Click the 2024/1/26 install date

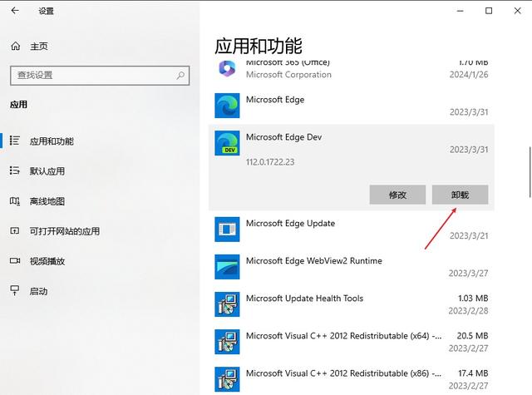tap(469, 75)
